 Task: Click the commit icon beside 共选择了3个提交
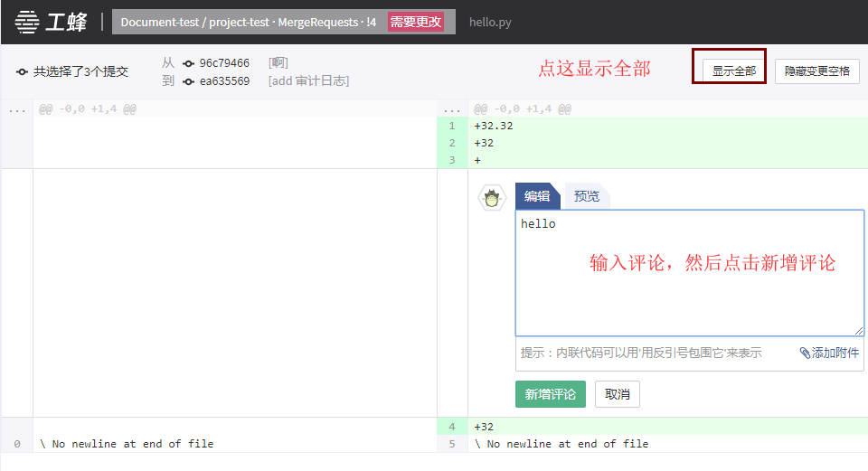(23, 71)
